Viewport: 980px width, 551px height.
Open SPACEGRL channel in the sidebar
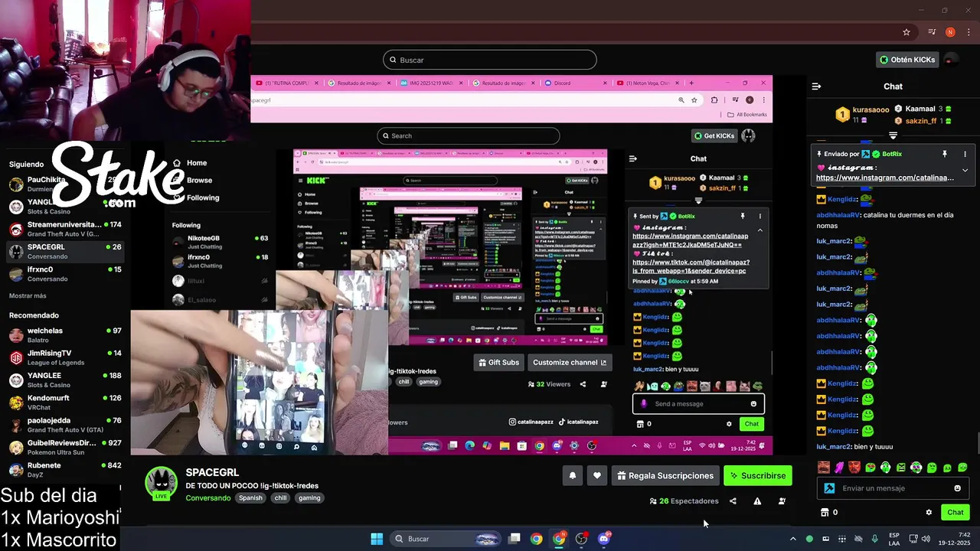[65, 251]
